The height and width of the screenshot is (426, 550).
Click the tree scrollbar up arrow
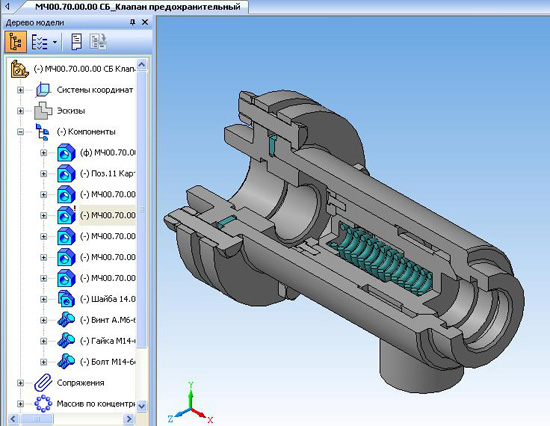coord(141,65)
